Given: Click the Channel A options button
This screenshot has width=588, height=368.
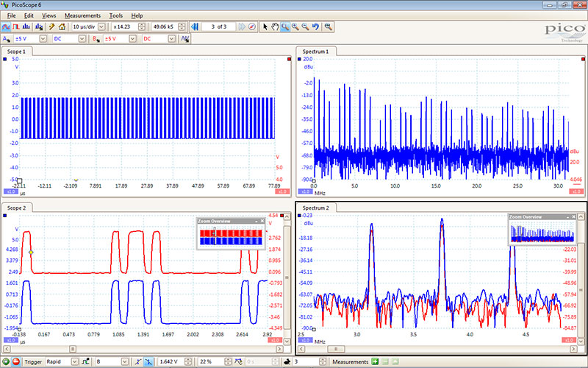Looking at the screenshot, I should click(x=7, y=38).
